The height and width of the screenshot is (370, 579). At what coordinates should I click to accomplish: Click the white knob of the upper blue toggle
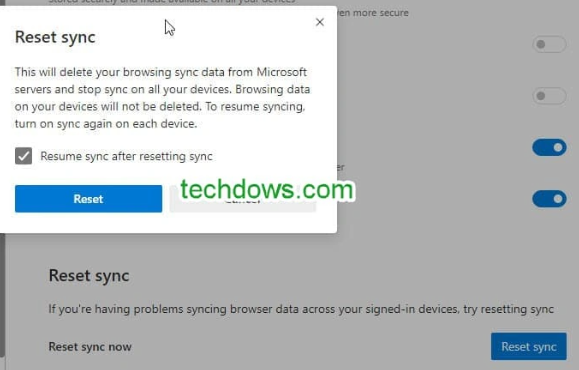tap(558, 147)
